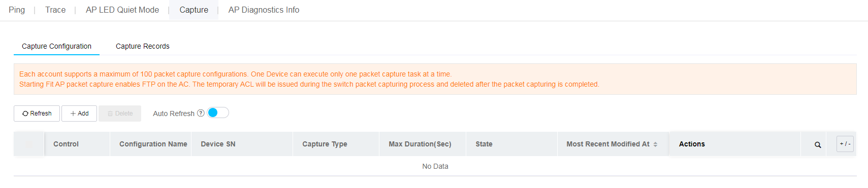Click the Device SN column header
Viewport: 868px width, 188px height.
[x=218, y=144]
